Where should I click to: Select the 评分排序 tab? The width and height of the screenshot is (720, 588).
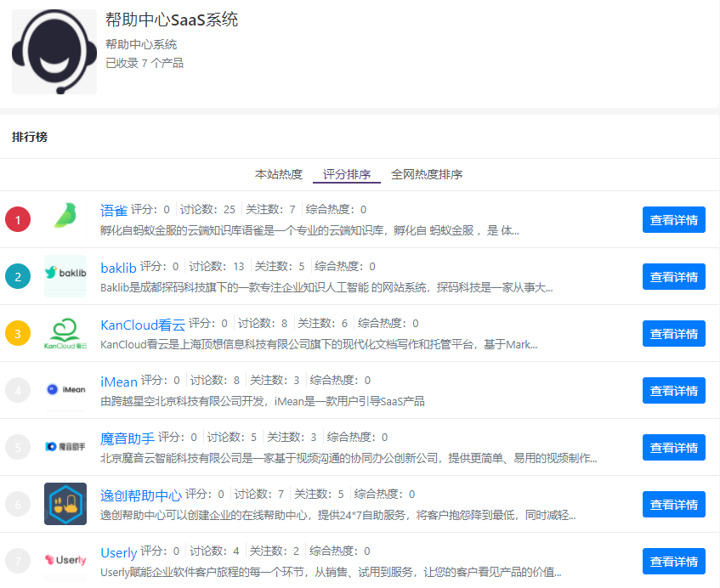click(347, 174)
